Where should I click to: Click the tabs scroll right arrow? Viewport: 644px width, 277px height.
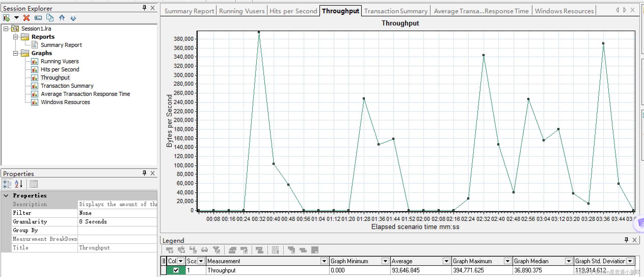click(625, 10)
